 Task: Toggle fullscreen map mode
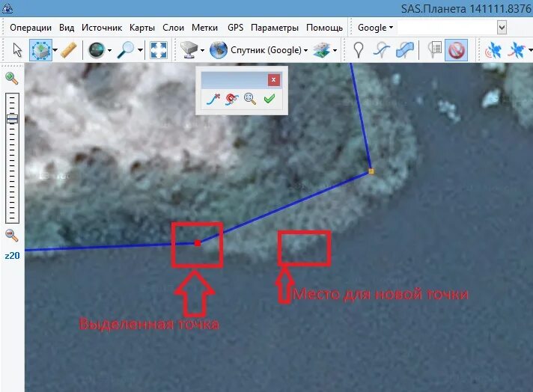coord(159,50)
